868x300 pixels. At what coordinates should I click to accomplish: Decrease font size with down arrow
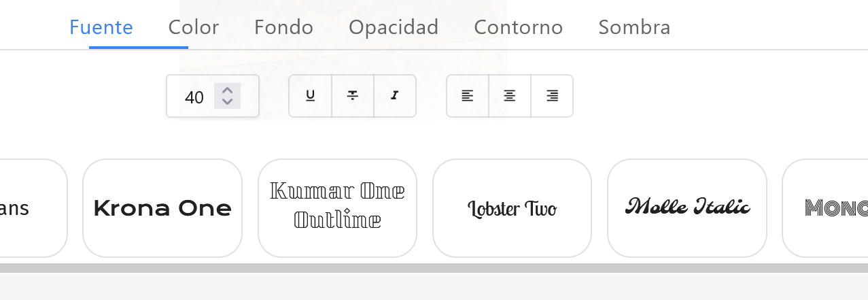tap(228, 102)
